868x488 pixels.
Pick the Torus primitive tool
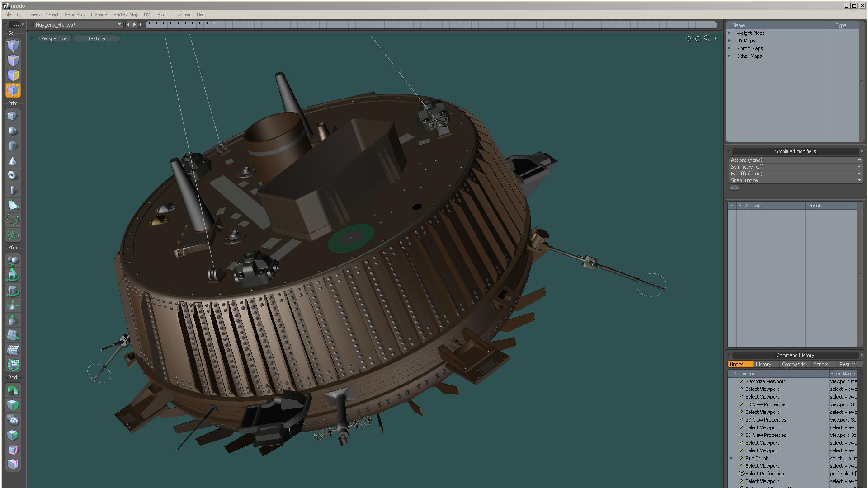(x=13, y=175)
